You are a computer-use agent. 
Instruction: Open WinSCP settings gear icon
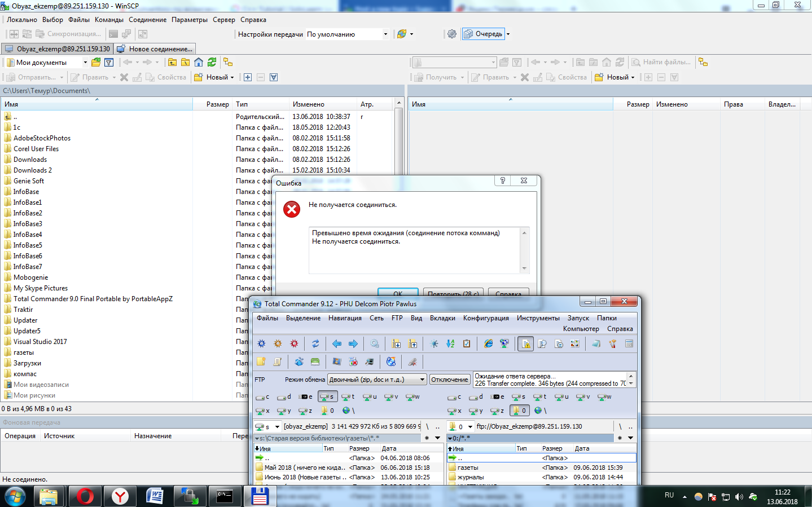[x=452, y=34]
